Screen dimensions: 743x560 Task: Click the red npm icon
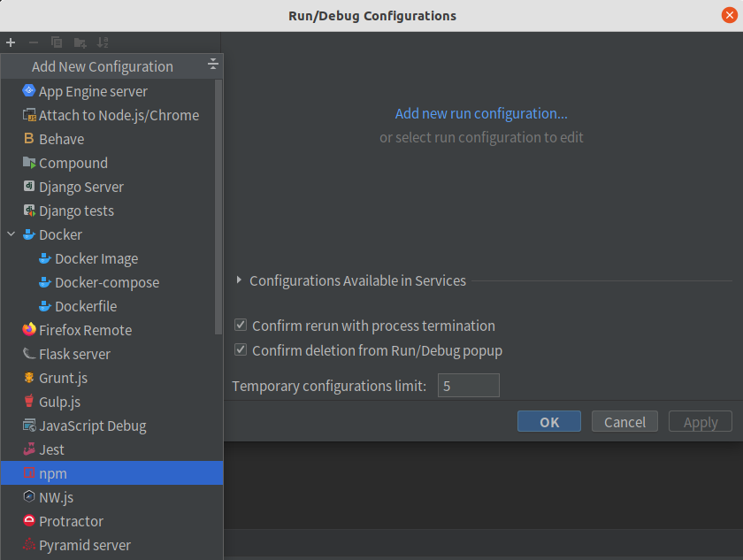(x=29, y=472)
